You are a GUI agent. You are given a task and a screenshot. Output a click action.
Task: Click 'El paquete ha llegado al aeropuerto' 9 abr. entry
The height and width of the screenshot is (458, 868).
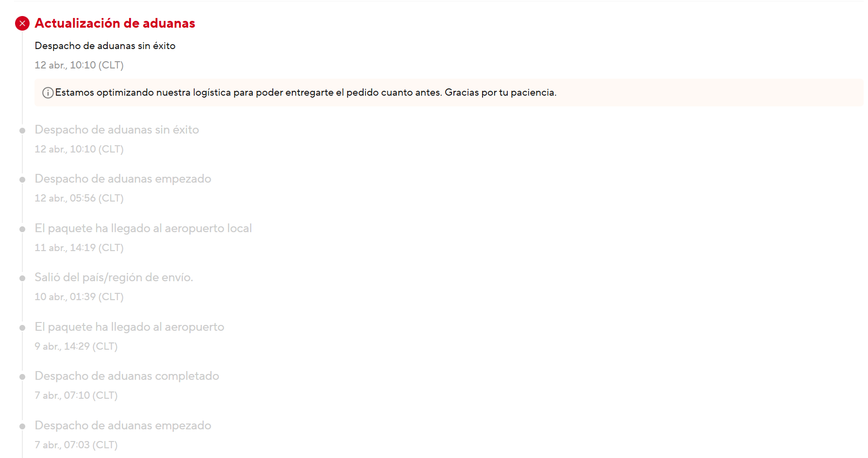(130, 327)
